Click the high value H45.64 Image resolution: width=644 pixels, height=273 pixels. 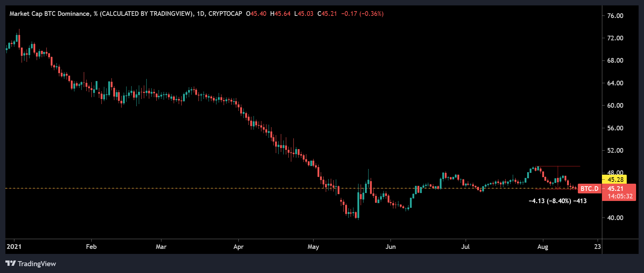pyautogui.click(x=280, y=14)
